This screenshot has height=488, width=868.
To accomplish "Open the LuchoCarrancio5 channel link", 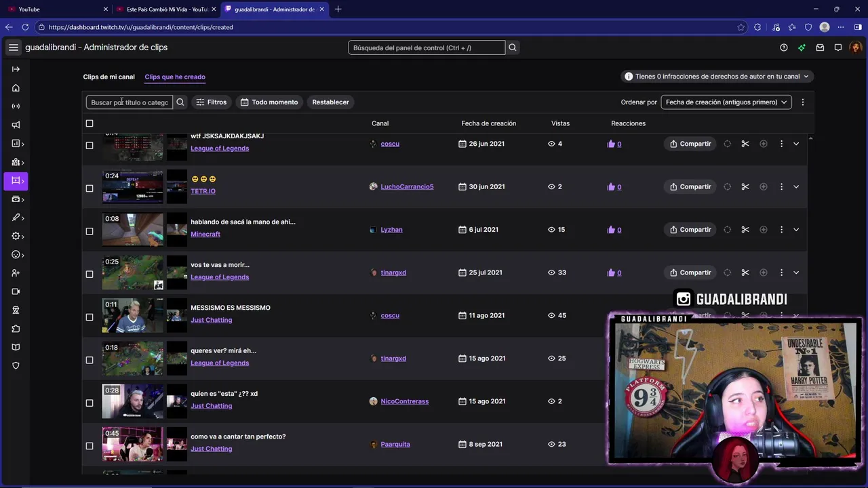I will coord(407,186).
